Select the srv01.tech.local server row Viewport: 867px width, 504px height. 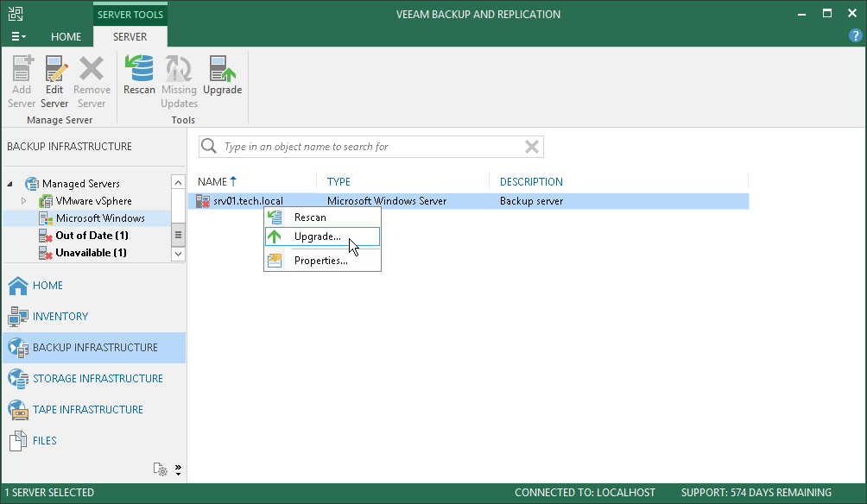[468, 200]
